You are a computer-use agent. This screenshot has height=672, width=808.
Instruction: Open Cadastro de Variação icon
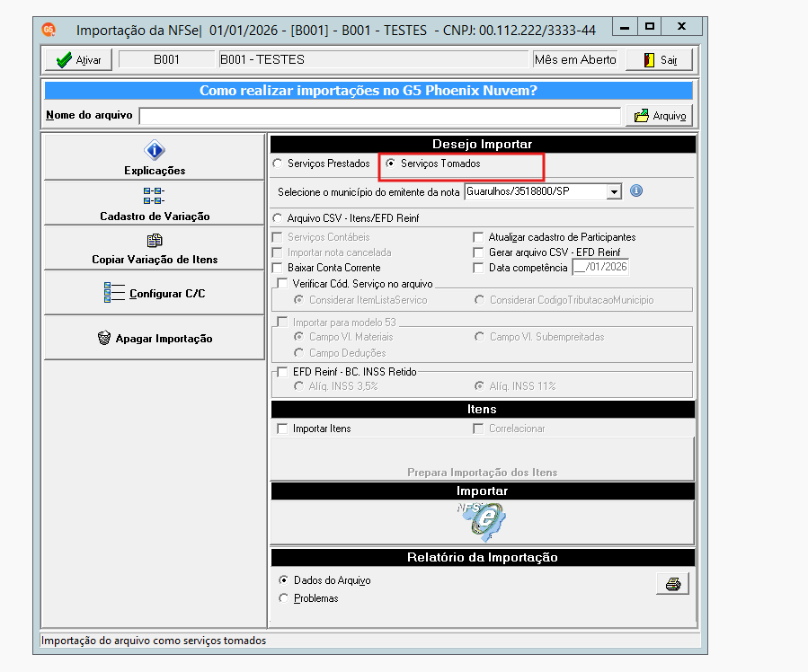point(154,196)
